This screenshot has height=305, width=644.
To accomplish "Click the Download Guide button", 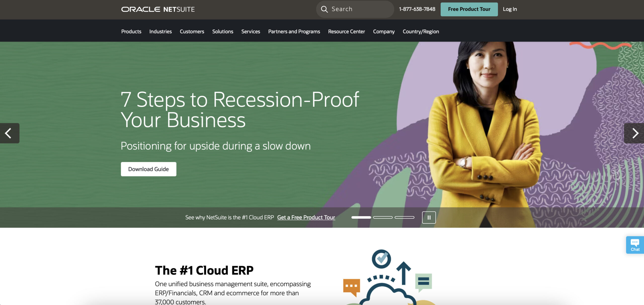I will [148, 169].
